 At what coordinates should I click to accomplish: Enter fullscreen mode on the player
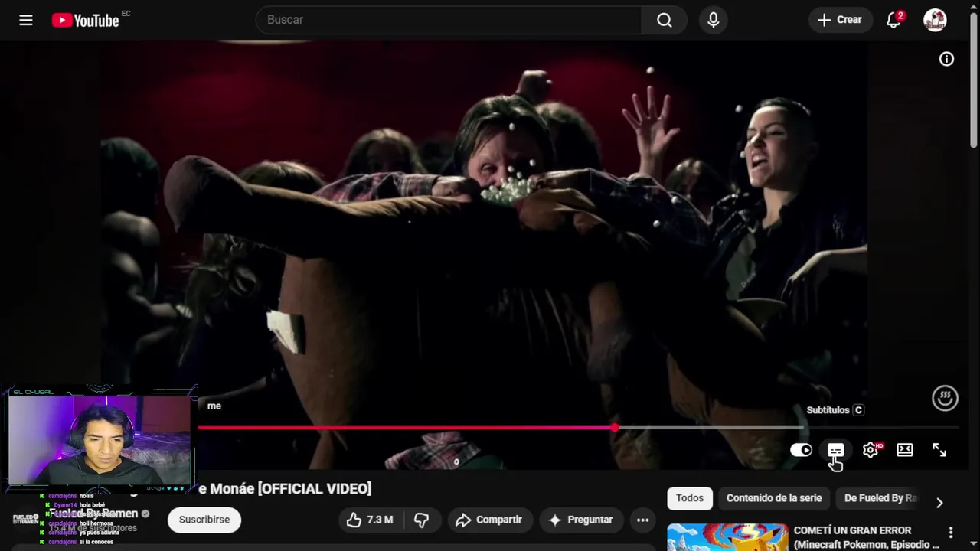(x=939, y=450)
